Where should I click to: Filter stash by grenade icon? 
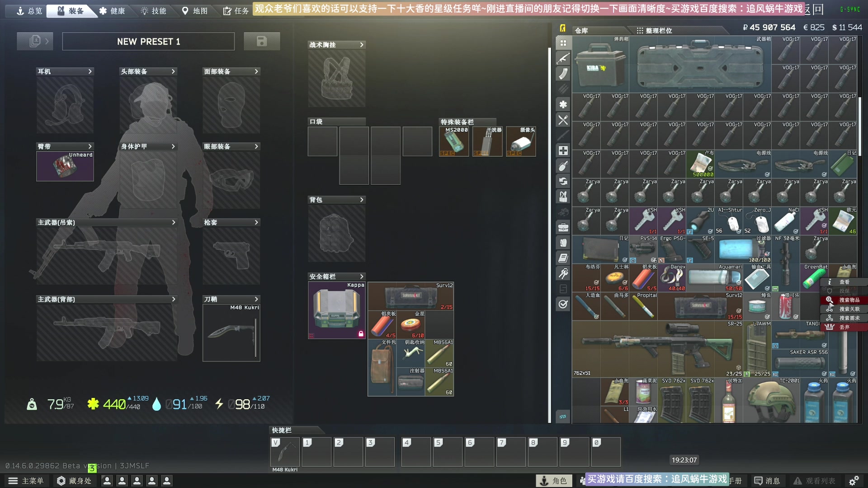coord(563,166)
